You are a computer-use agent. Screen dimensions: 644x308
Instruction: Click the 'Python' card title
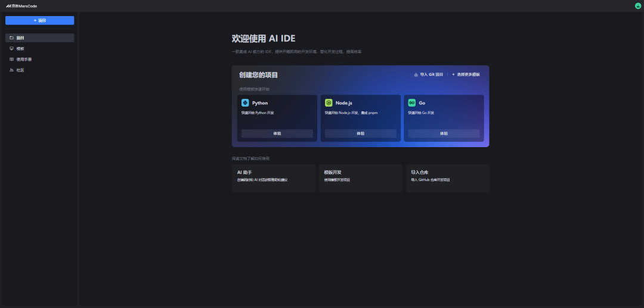260,103
